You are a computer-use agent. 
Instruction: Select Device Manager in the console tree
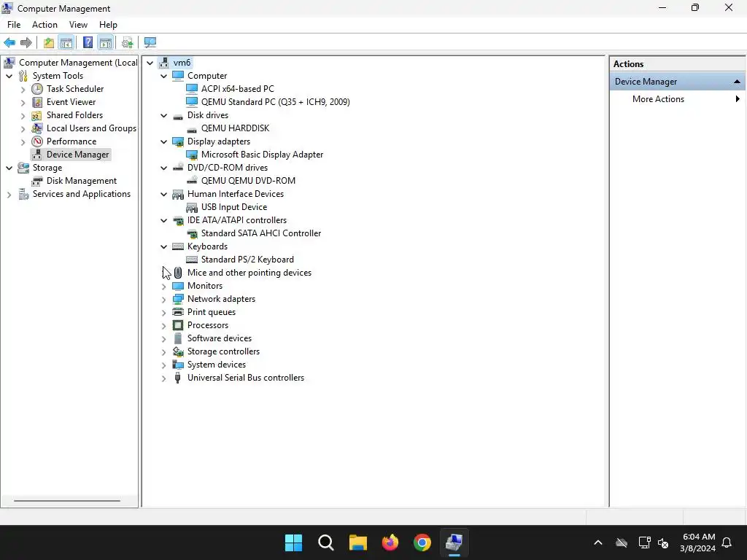(77, 155)
